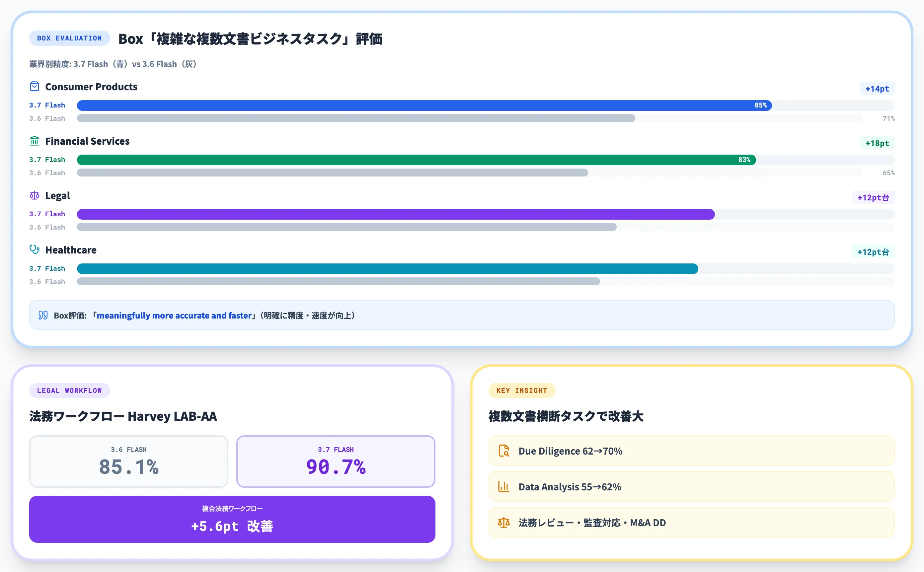Viewport: 924px width, 572px height.
Task: Click the 'meaningfully more accurate and faster' quote
Action: (x=175, y=315)
